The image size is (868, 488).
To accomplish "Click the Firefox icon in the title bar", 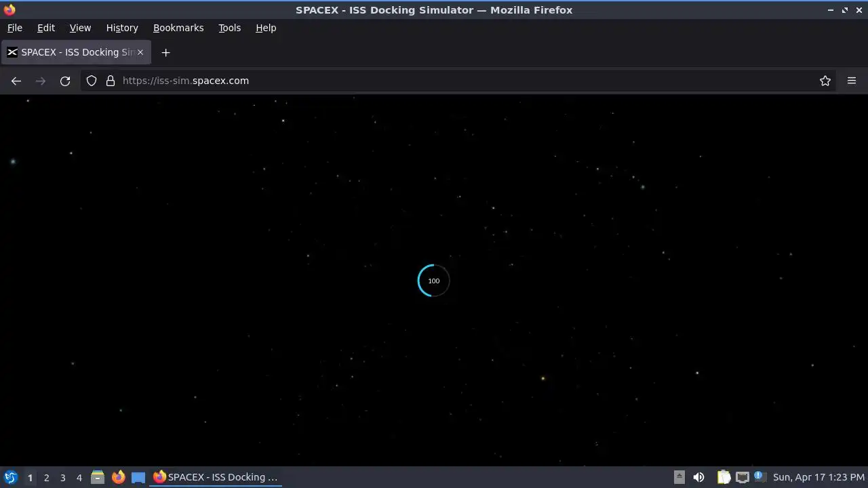I will (9, 10).
